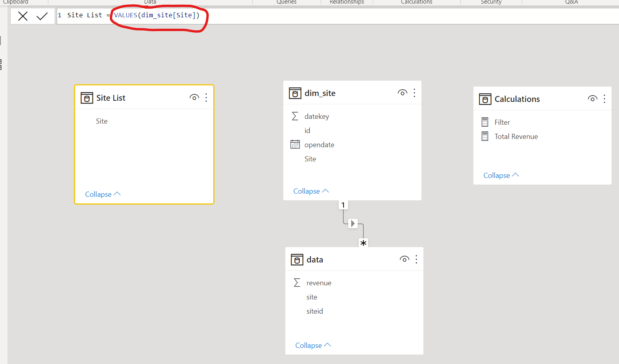Screen dimensions: 619x364
Task: Toggle visibility of the data table
Action: click(x=404, y=259)
